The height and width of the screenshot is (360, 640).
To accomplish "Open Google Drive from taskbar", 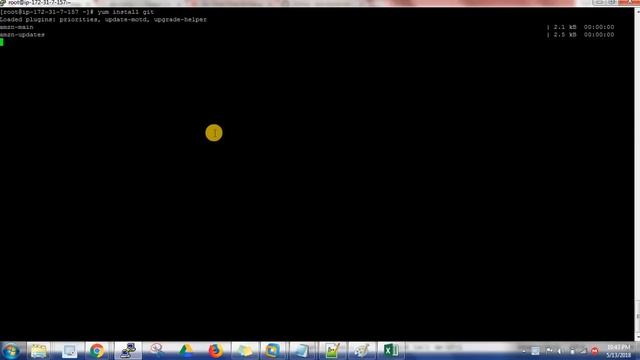I will pyautogui.click(x=186, y=351).
